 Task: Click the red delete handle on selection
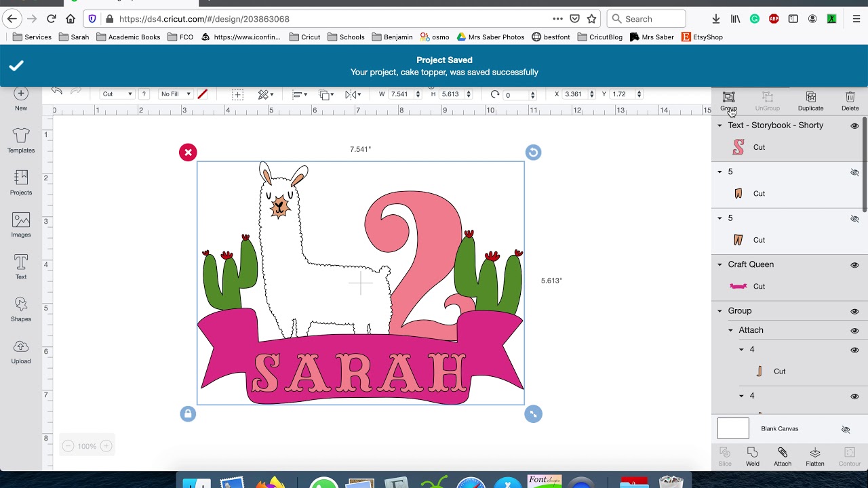point(188,152)
